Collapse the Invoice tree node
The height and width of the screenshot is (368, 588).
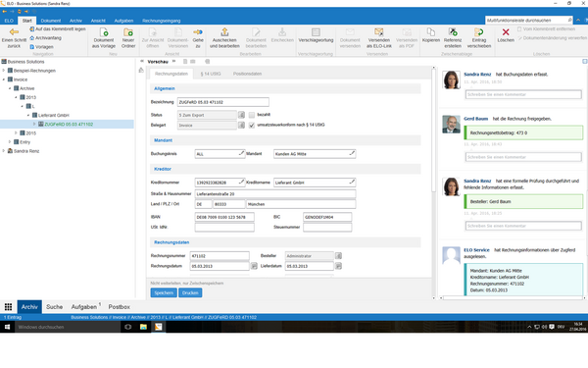pyautogui.click(x=4, y=79)
